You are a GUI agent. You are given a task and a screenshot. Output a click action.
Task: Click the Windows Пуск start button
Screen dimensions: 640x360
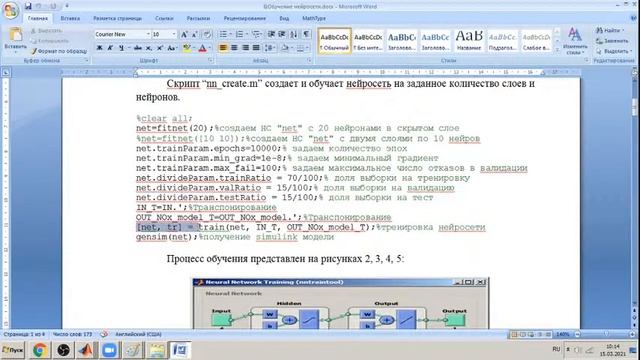click(x=13, y=350)
